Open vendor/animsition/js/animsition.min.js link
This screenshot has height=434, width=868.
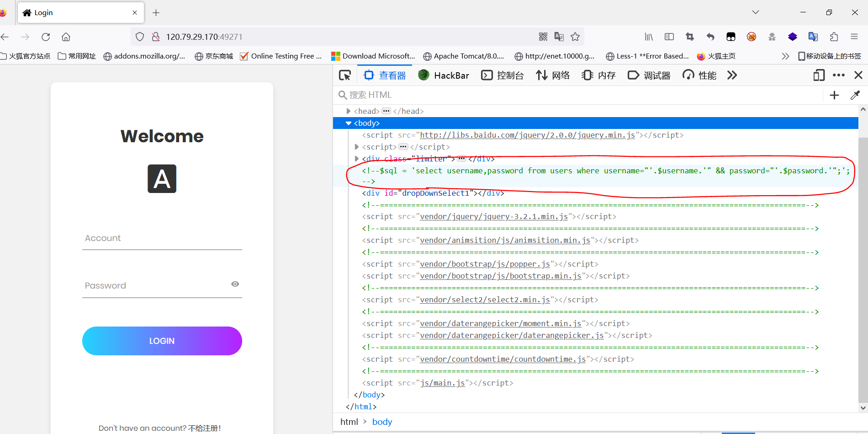(x=505, y=240)
